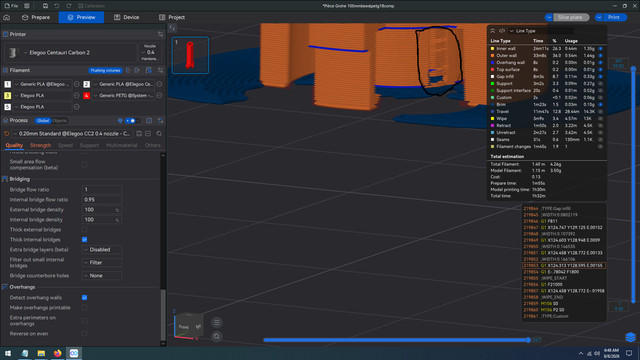Disable Thick internal bridges checkbox
Screen dimensions: 640x360
click(x=84, y=240)
